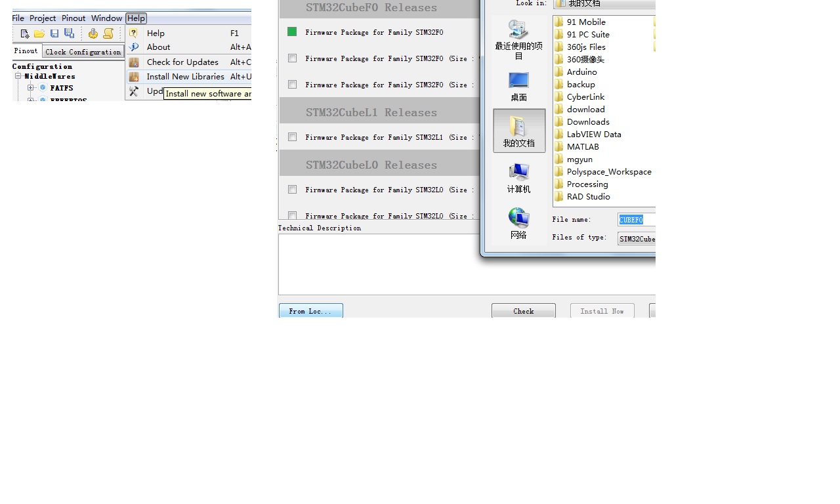Select the CyberLink folder

(x=579, y=97)
